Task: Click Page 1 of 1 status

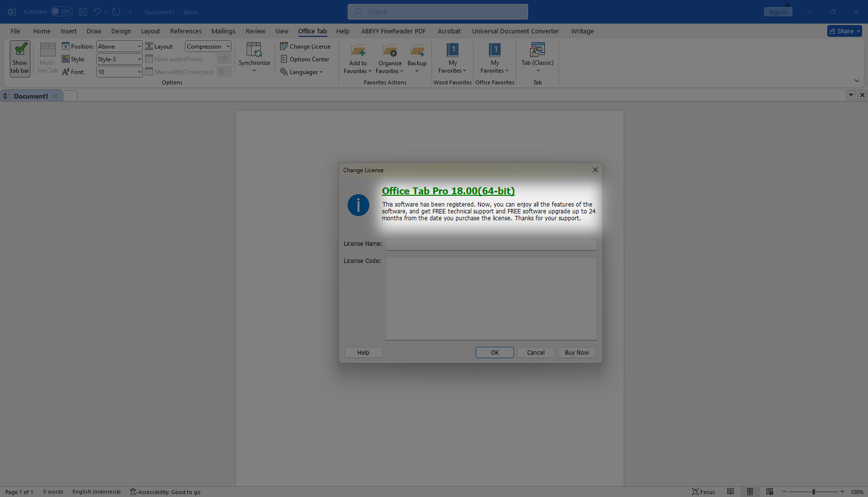Action: 20,492
